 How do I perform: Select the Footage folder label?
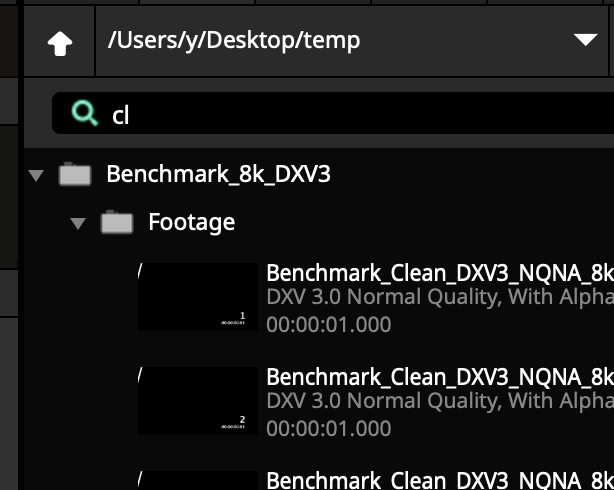coord(191,221)
